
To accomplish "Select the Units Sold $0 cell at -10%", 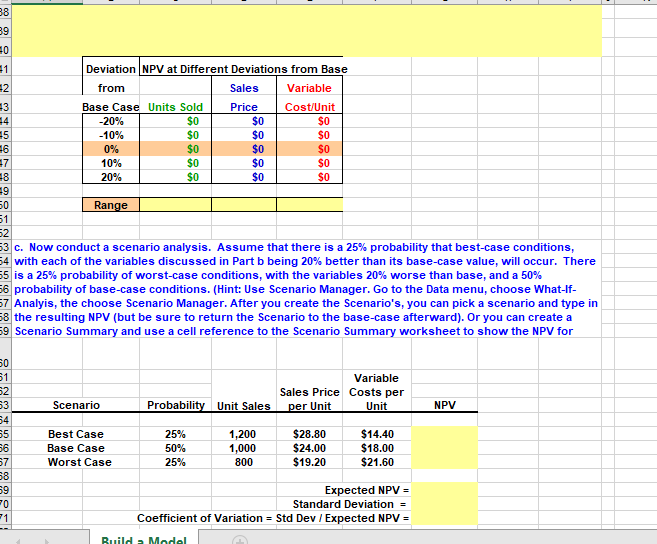I will (176, 135).
